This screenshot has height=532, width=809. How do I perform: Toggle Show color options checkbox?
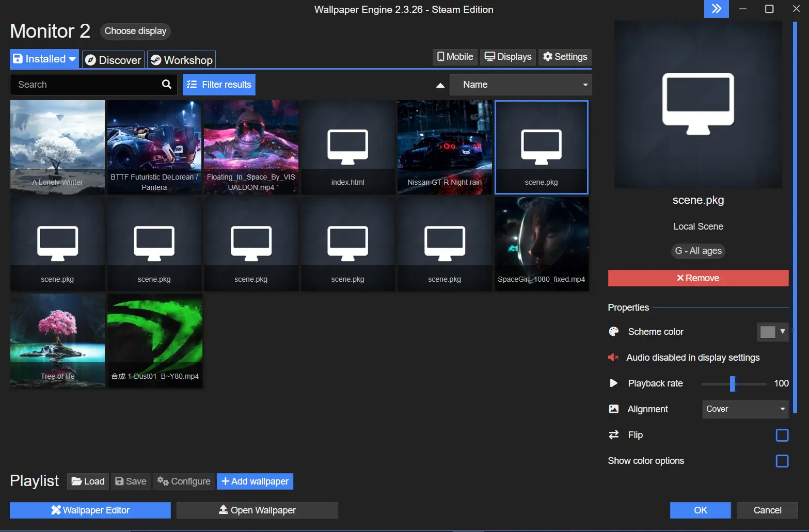pos(782,461)
